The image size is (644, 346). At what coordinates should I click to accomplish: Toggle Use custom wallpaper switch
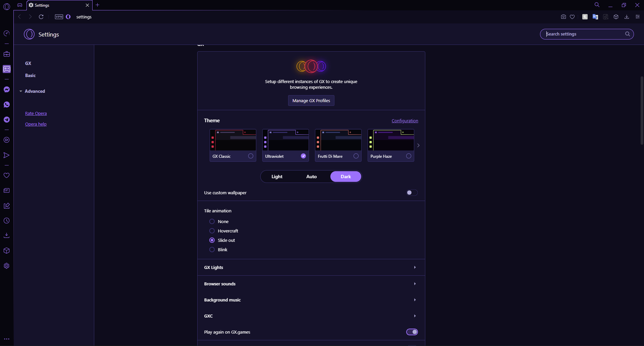click(x=412, y=193)
